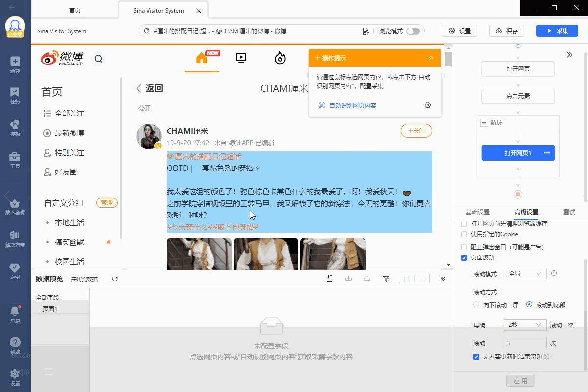Switch to 高级设置 tab

(x=526, y=212)
